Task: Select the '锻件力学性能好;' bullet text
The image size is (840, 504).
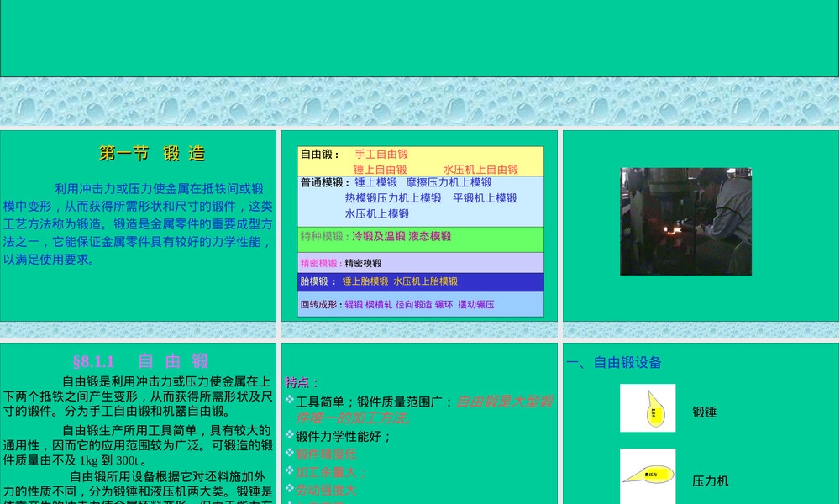Action: coord(344,437)
